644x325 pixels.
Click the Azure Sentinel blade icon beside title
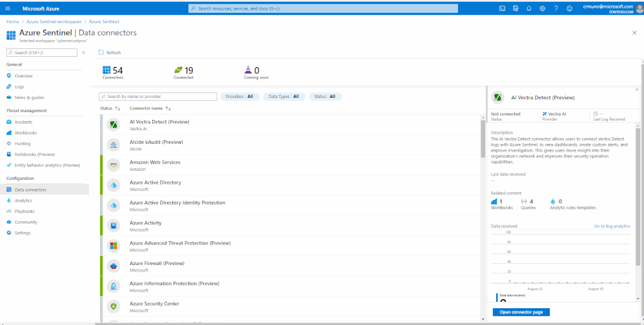click(x=11, y=35)
